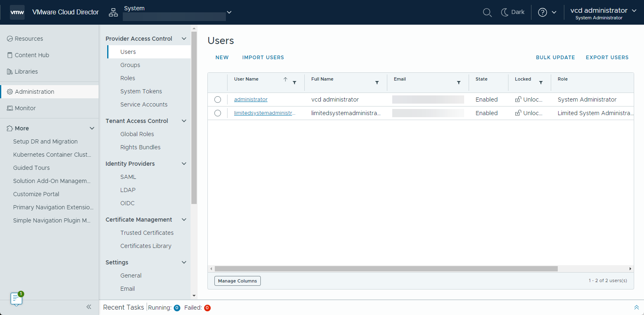Screen dimensions: 644x315
Task: Collapse the Identity Providers section
Action: click(184, 164)
